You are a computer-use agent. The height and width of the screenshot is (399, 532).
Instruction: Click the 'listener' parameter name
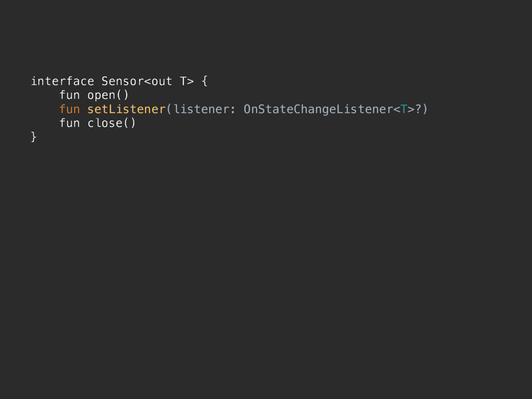click(201, 109)
